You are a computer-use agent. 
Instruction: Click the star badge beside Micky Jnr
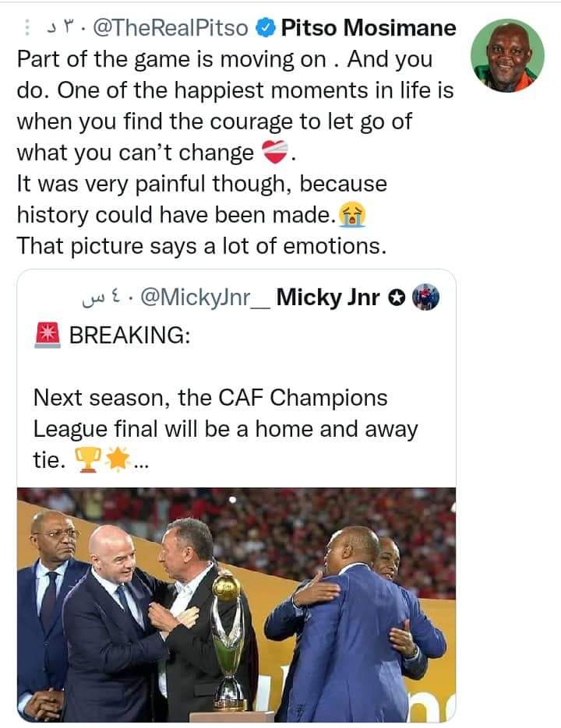point(397,297)
